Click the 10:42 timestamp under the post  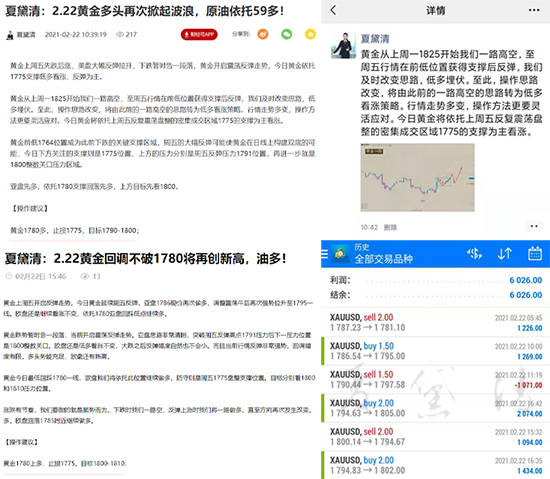click(369, 228)
